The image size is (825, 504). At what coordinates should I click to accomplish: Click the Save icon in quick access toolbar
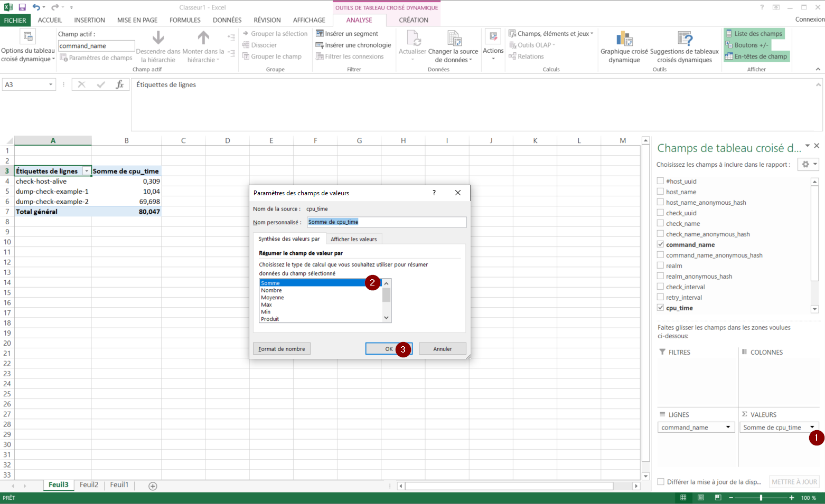(22, 7)
